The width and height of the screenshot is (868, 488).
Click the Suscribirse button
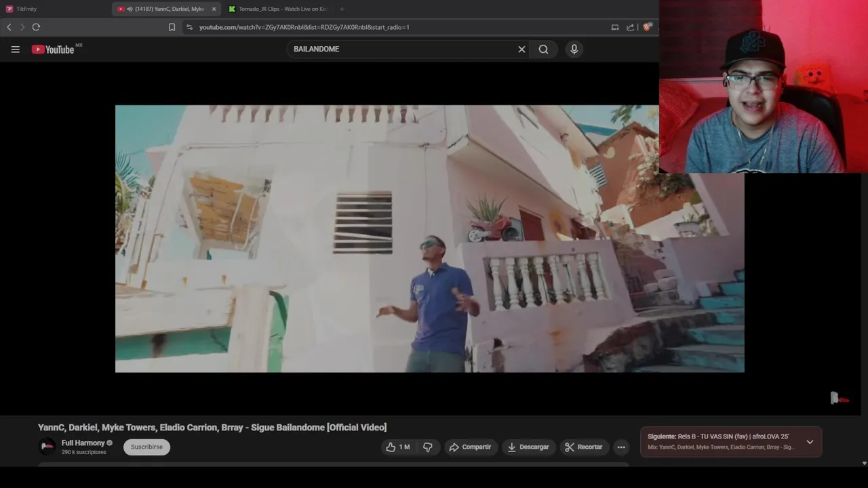(146, 447)
